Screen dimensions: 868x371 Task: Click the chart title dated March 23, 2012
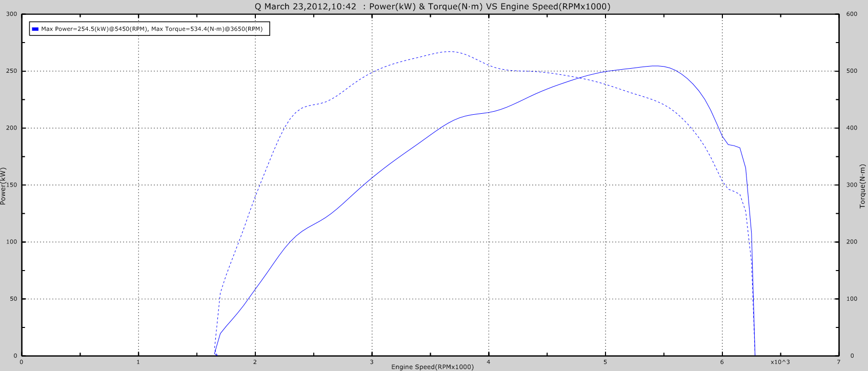[x=432, y=7]
